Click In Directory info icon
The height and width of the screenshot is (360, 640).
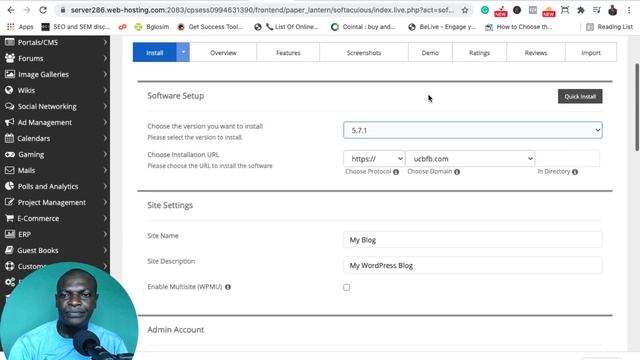click(575, 172)
